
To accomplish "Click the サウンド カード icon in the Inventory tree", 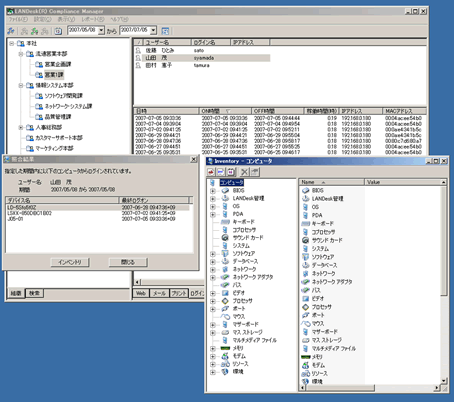I will [x=225, y=238].
